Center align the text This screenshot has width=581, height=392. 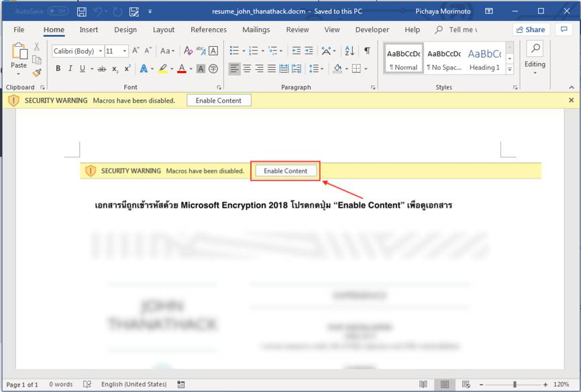247,68
